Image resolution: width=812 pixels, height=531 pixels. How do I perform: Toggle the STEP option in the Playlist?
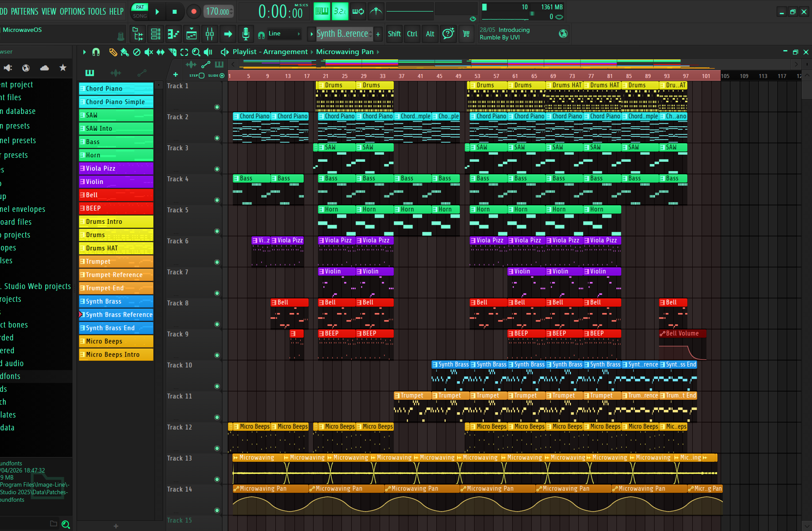pyautogui.click(x=197, y=75)
